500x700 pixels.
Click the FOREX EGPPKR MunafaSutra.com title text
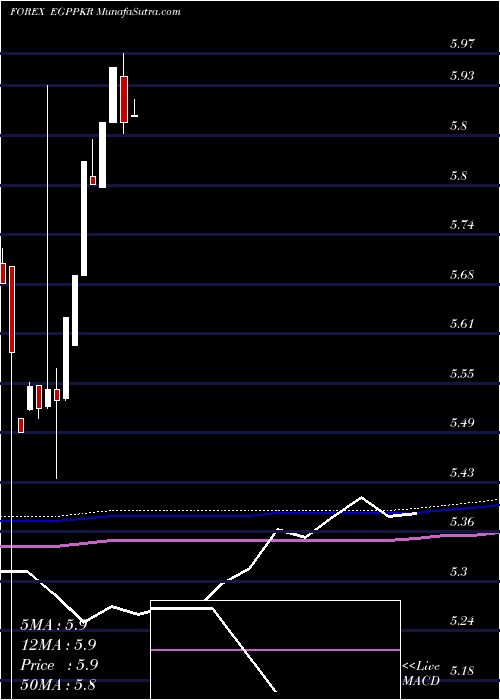pos(95,12)
